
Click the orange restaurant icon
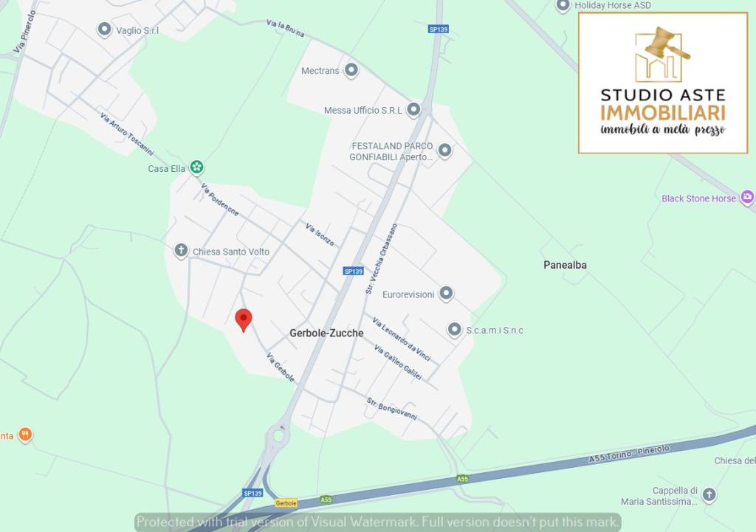pos(25,435)
